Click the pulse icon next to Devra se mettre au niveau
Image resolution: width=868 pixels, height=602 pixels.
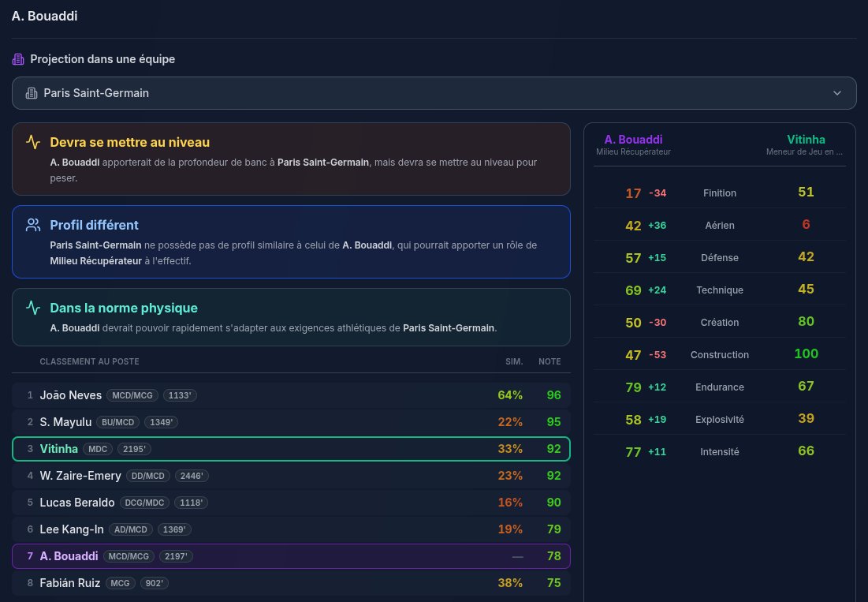coord(33,142)
